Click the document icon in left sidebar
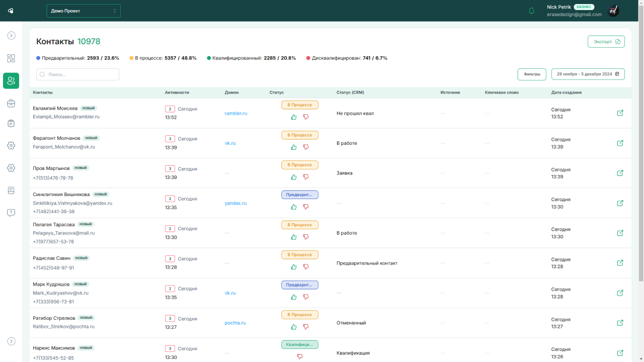The height and width of the screenshot is (362, 644). coord(11,191)
